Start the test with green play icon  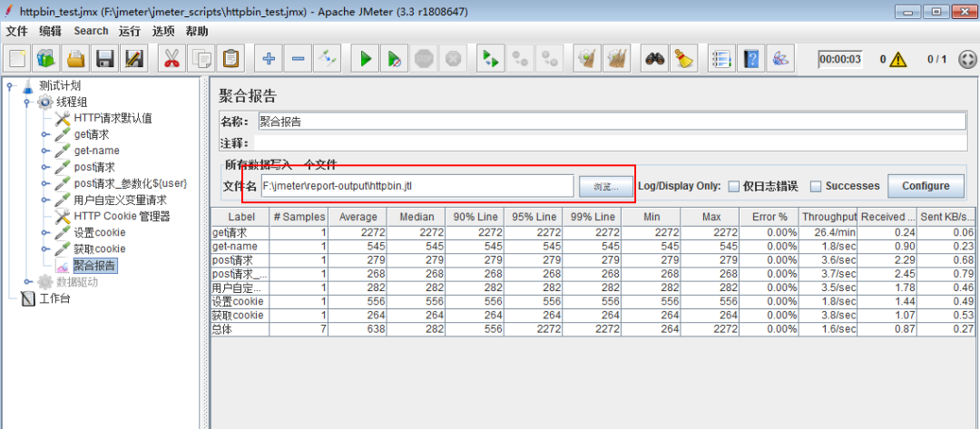(x=365, y=59)
